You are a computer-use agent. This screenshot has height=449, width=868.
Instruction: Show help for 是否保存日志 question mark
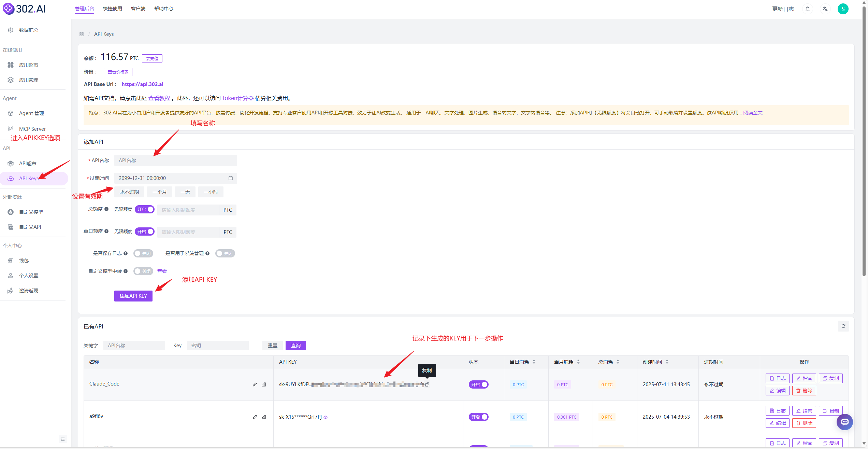126,253
